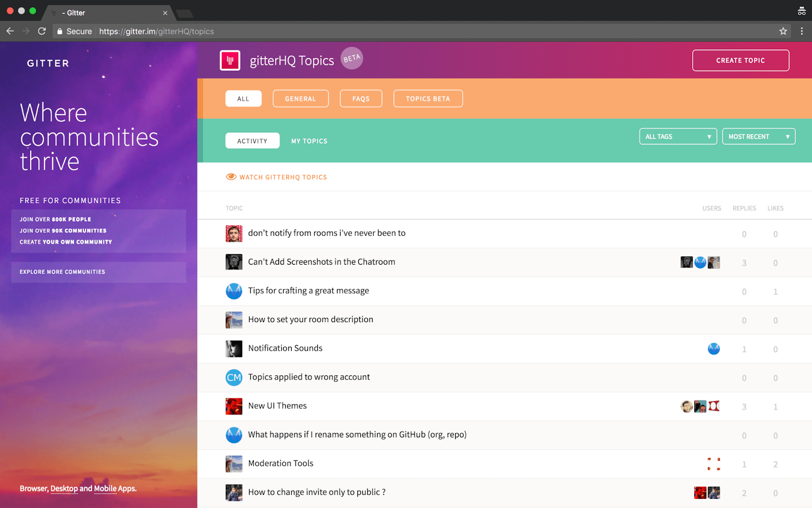The height and width of the screenshot is (508, 812).
Task: Bookmark this page with the star icon
Action: [x=783, y=31]
